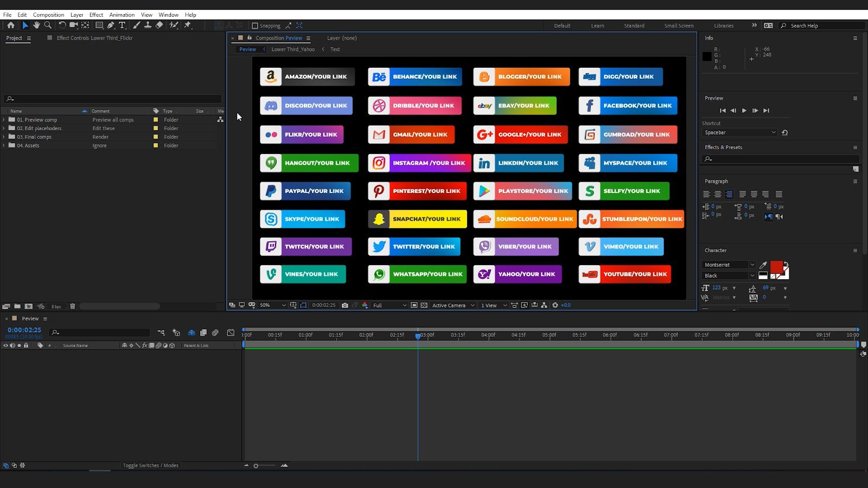This screenshot has width=868, height=488.
Task: Select the Eraser tool
Action: tap(159, 25)
